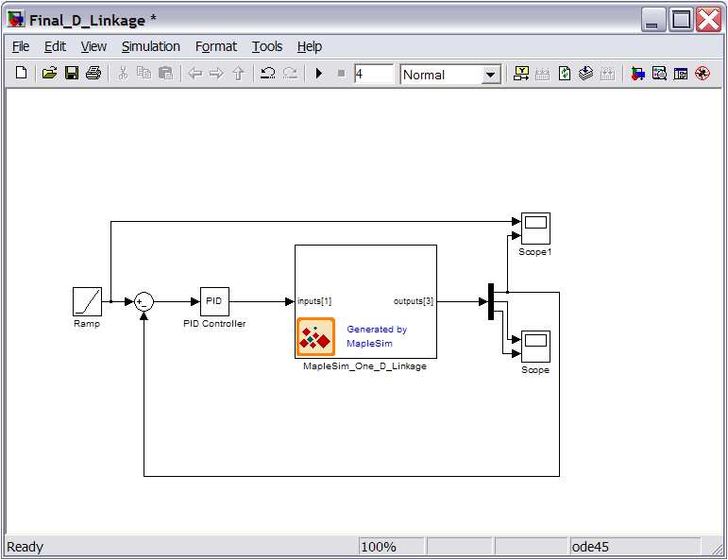Open the Library Browser icon

point(638,74)
